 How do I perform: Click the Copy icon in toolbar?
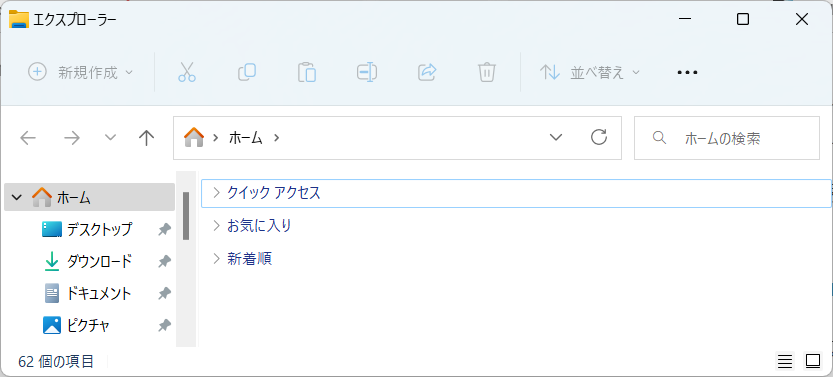click(247, 72)
